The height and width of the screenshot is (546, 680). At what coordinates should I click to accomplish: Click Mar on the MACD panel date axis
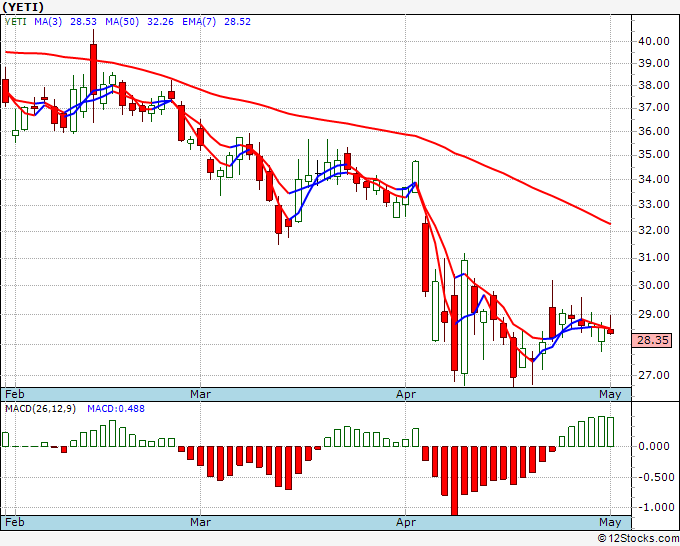200,522
